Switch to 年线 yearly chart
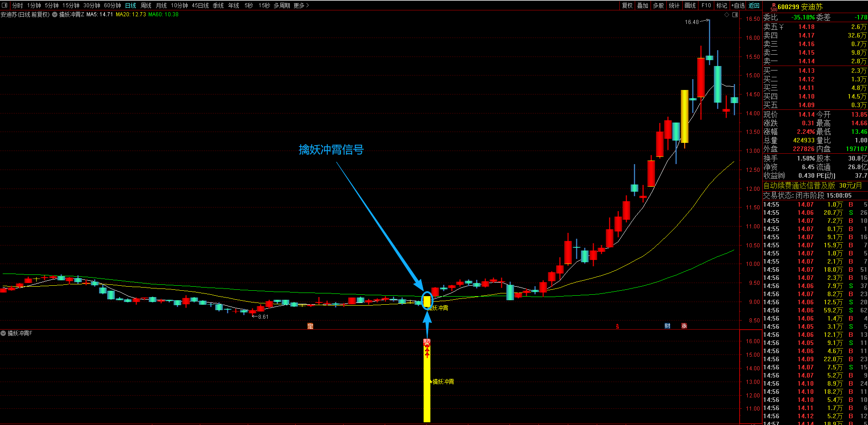This screenshot has height=425, width=868. (234, 5)
